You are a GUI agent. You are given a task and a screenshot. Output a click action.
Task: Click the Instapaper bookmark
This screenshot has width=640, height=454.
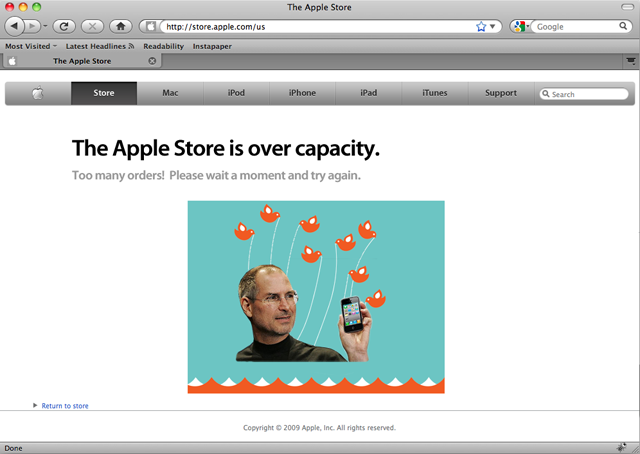(x=212, y=46)
